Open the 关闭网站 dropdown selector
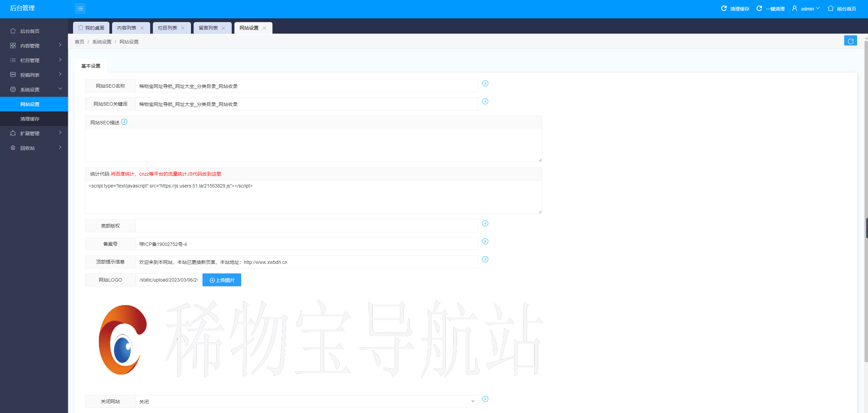868x413 pixels. 307,401
